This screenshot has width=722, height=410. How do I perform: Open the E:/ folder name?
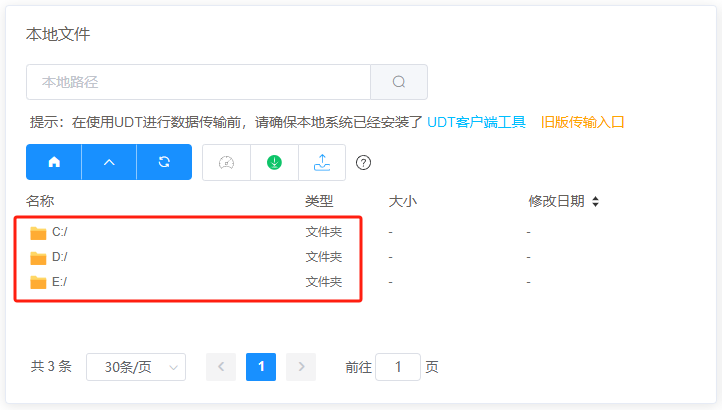[59, 281]
